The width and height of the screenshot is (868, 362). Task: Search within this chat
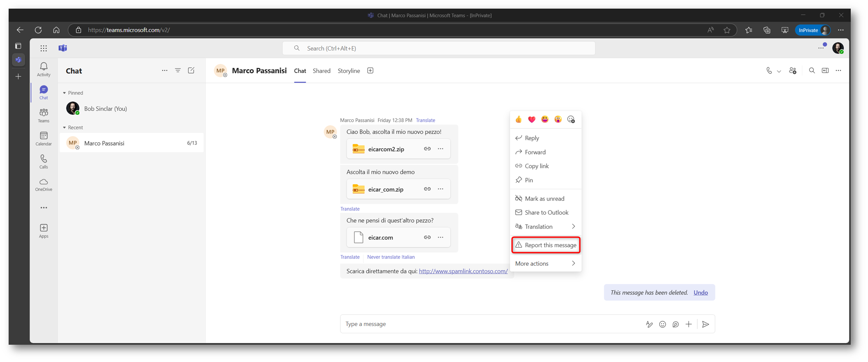pos(812,71)
